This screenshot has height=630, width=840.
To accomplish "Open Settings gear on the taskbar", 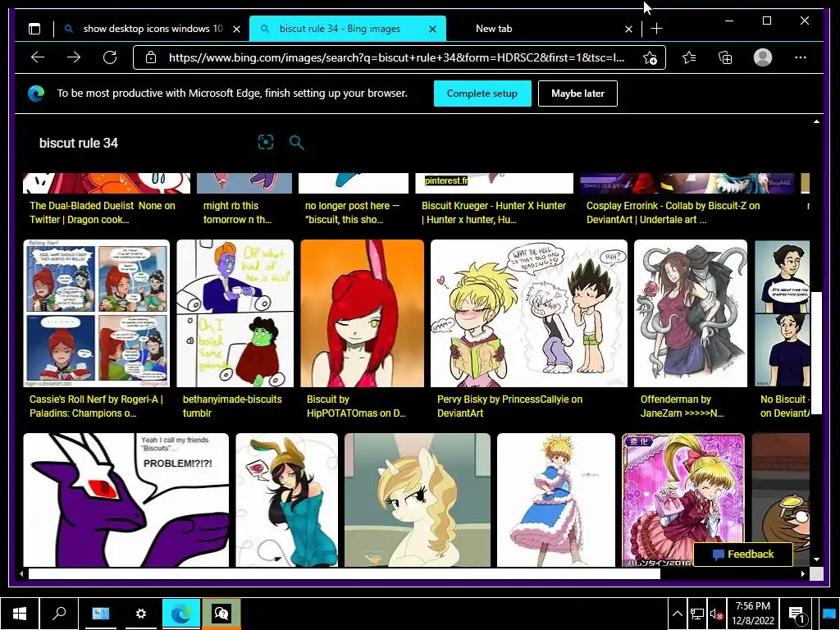I will point(141,614).
